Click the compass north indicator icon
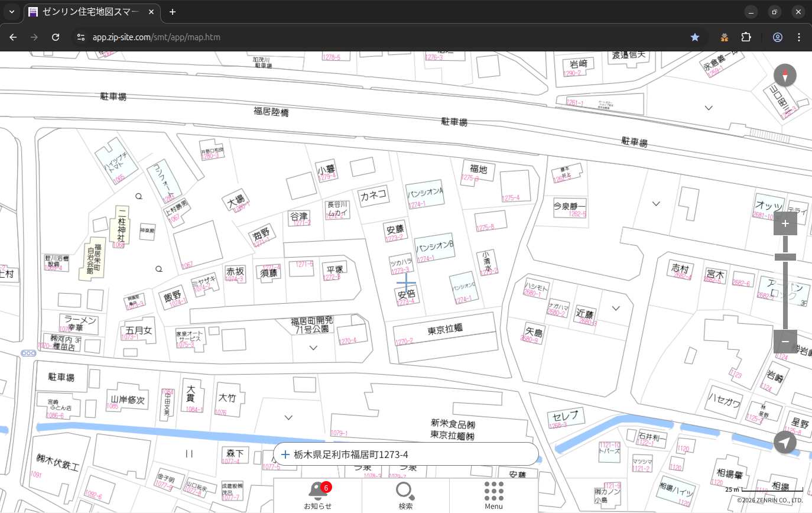Image resolution: width=812 pixels, height=513 pixels. pos(785,76)
